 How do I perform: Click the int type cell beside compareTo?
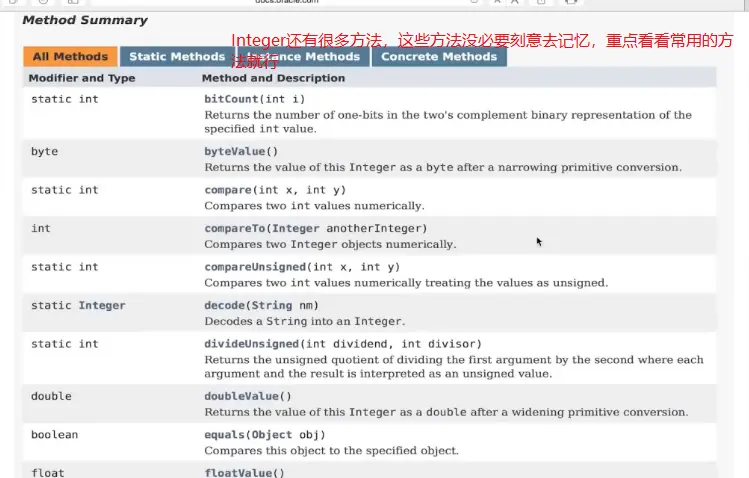41,228
